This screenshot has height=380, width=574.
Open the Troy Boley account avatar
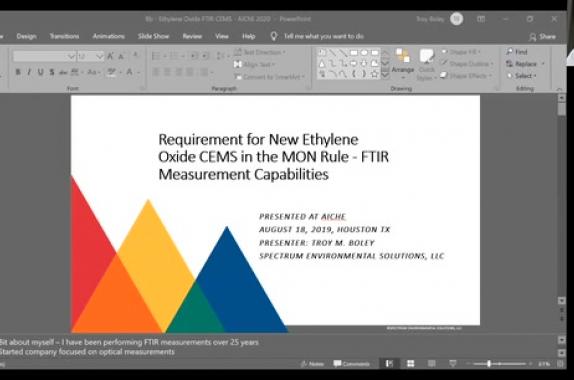pyautogui.click(x=456, y=19)
